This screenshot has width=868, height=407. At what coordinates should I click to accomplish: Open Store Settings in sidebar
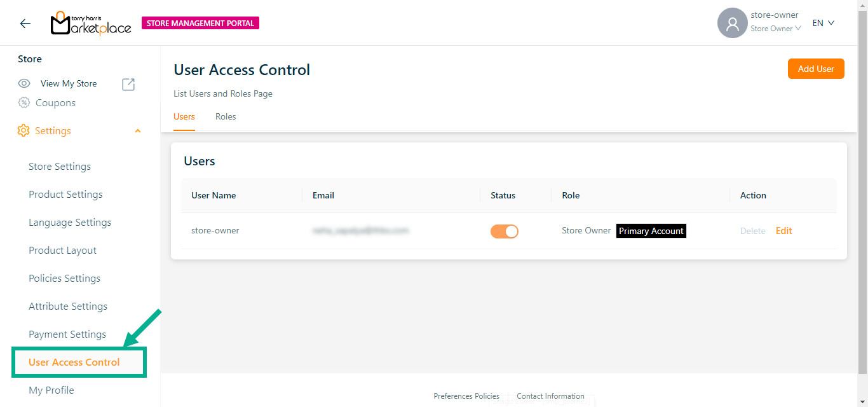pyautogui.click(x=60, y=167)
